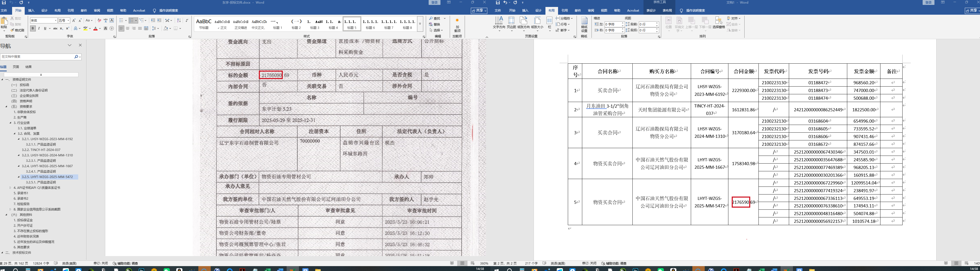Toggle superscript formatting

[x=67, y=29]
